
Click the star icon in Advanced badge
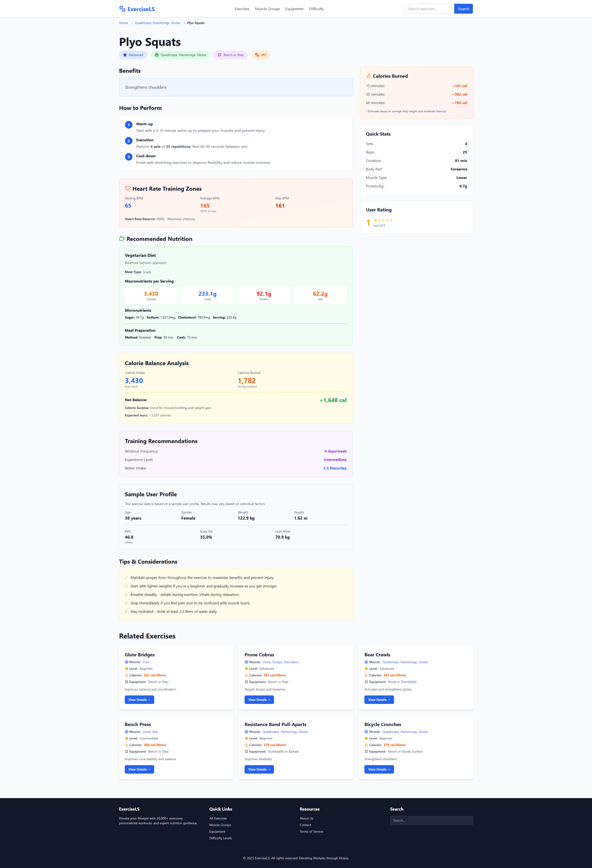pos(125,55)
